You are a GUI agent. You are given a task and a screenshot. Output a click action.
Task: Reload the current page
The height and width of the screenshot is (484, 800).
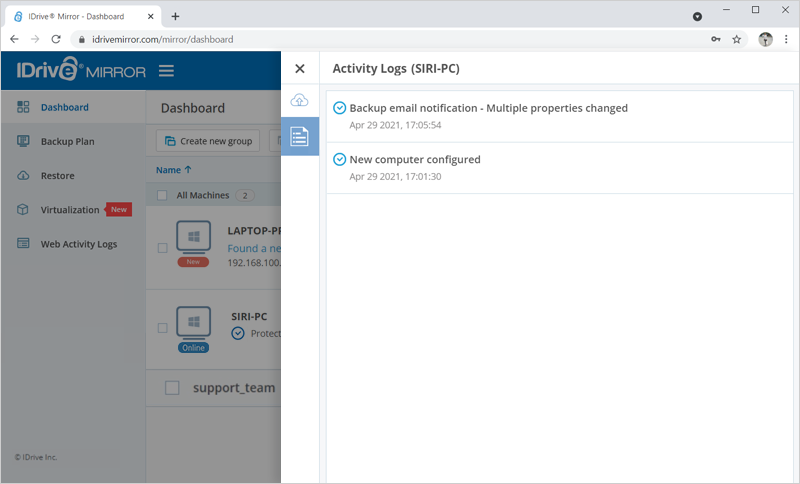tap(56, 39)
